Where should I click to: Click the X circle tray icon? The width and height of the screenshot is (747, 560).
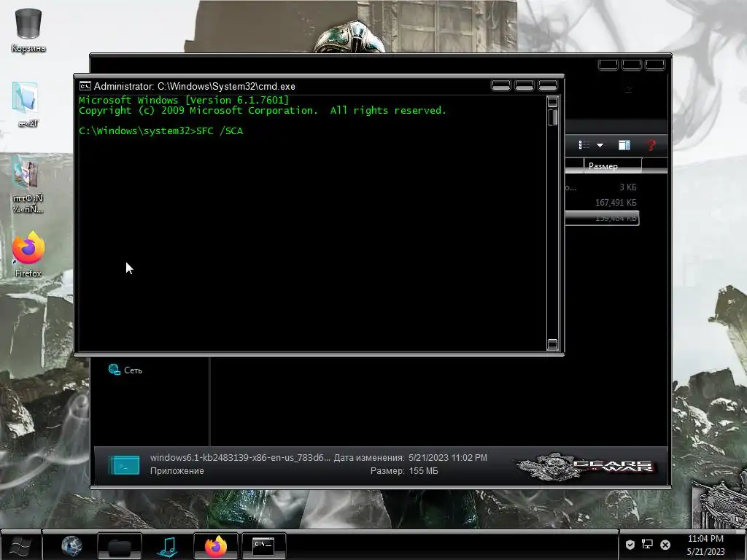pos(665,544)
